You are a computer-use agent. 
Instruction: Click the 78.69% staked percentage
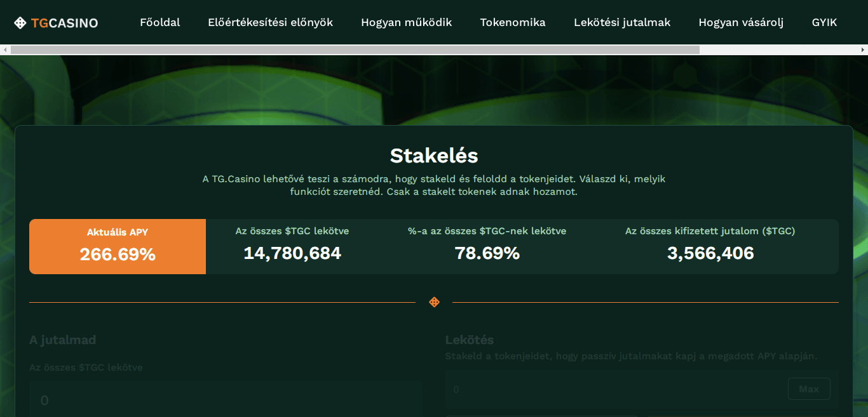tap(487, 253)
